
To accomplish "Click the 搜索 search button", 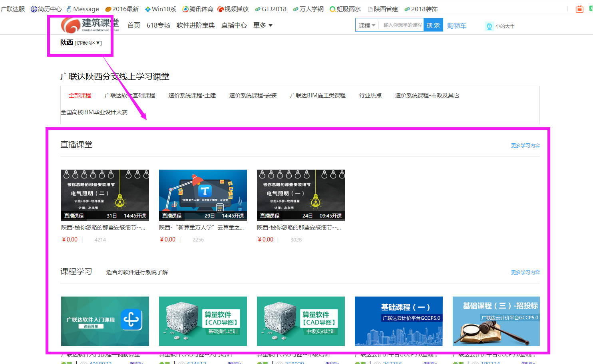I will [433, 25].
